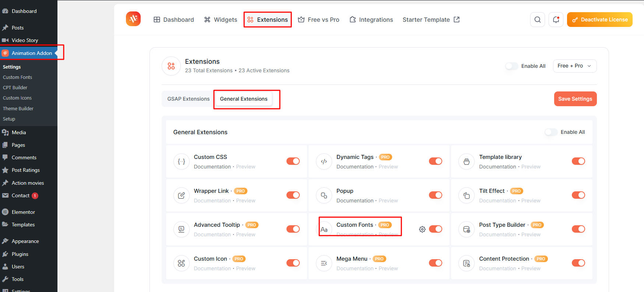Open Template library Preview link
The width and height of the screenshot is (644, 292).
click(531, 167)
